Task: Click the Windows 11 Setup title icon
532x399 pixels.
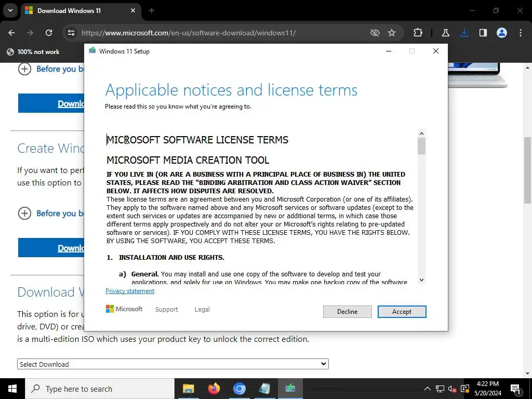Action: pos(92,51)
